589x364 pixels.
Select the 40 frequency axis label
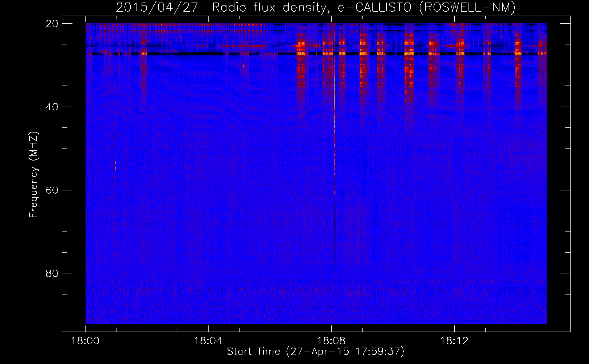click(x=52, y=107)
